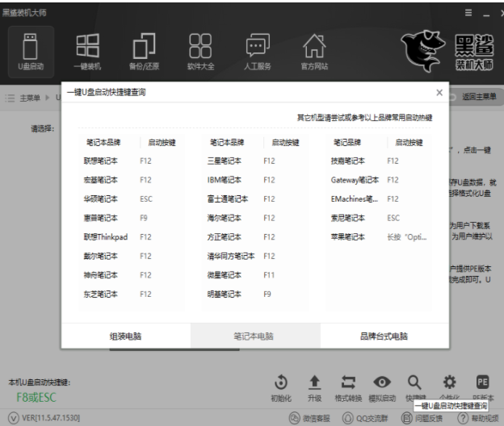Open the 一键装机 section
Viewport: 504px width, 426px height.
tap(87, 52)
